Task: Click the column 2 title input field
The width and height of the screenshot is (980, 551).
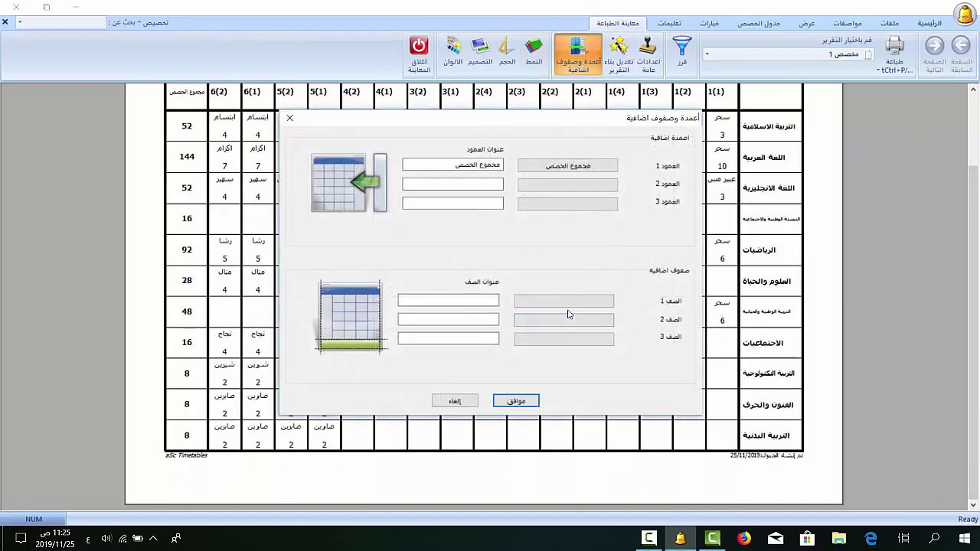Action: (452, 184)
